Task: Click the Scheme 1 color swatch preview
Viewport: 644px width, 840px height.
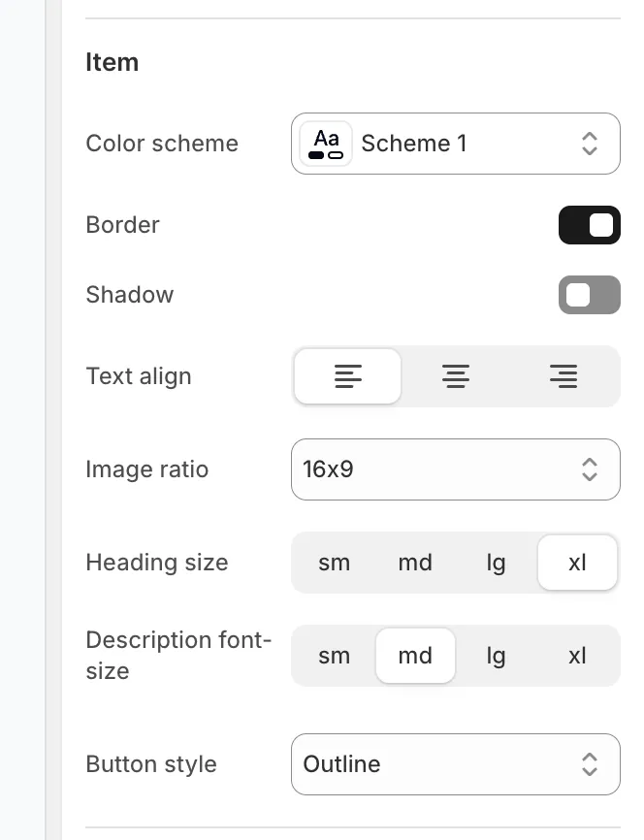Action: pos(325,143)
